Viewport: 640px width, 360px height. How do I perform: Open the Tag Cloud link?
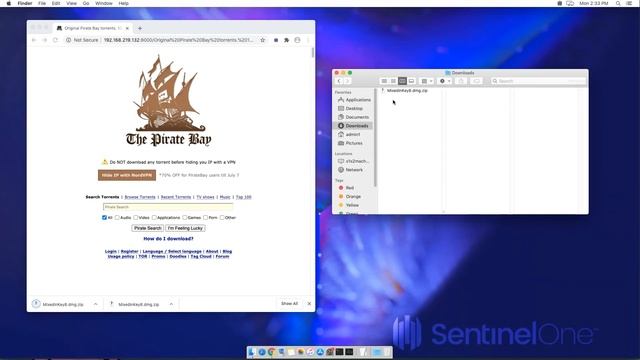coord(201,256)
